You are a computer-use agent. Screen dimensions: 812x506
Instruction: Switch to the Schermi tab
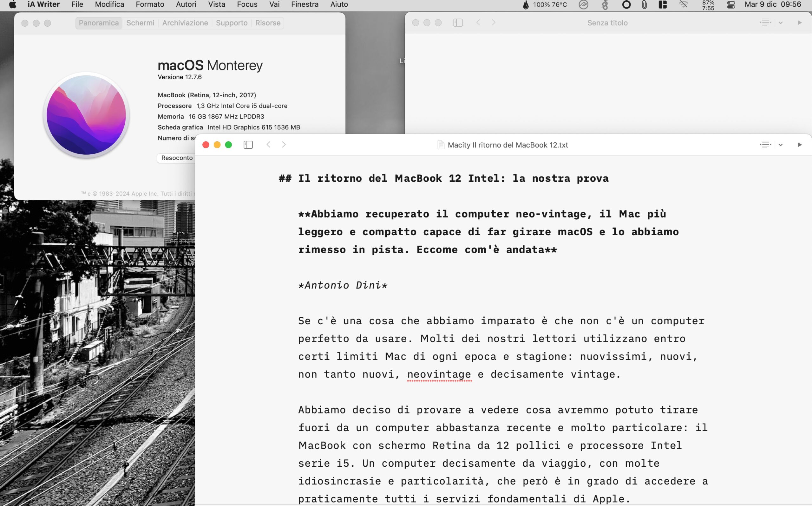[x=140, y=23]
